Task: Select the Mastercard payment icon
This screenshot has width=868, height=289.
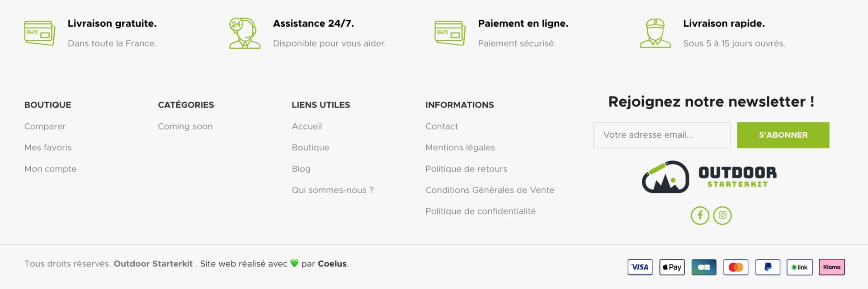Action: (x=736, y=267)
